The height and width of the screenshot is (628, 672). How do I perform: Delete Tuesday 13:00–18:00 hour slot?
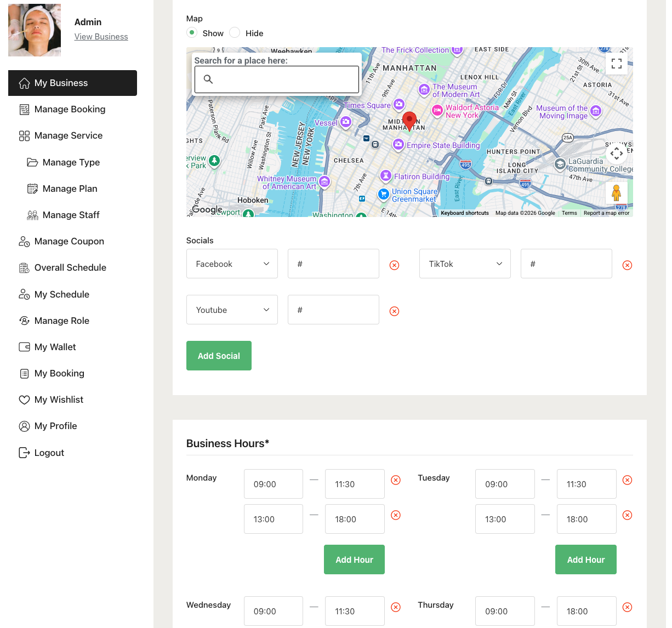pos(628,515)
